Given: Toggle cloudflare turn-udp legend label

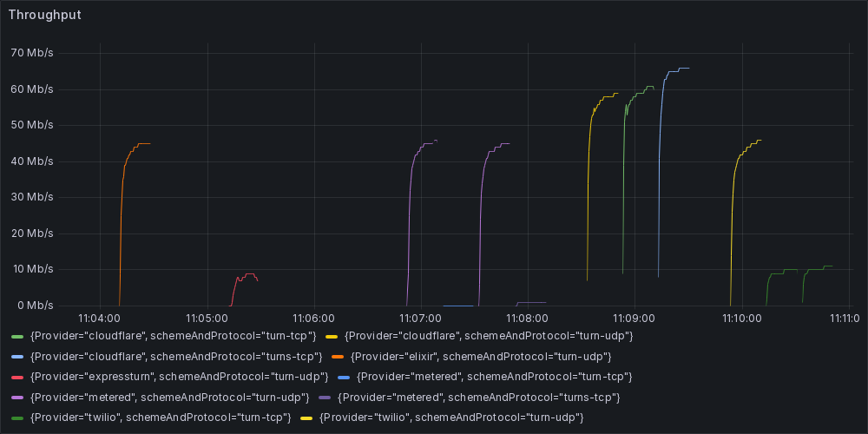Looking at the screenshot, I should coord(488,335).
